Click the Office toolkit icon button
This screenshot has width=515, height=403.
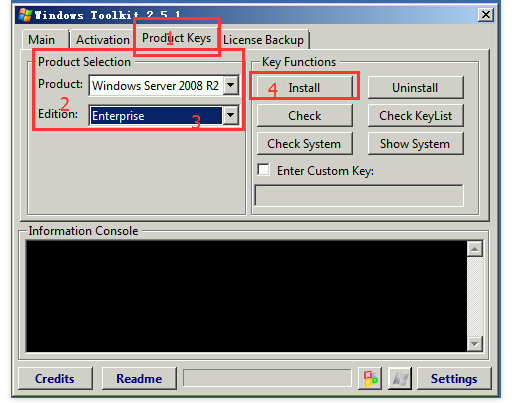tap(370, 378)
